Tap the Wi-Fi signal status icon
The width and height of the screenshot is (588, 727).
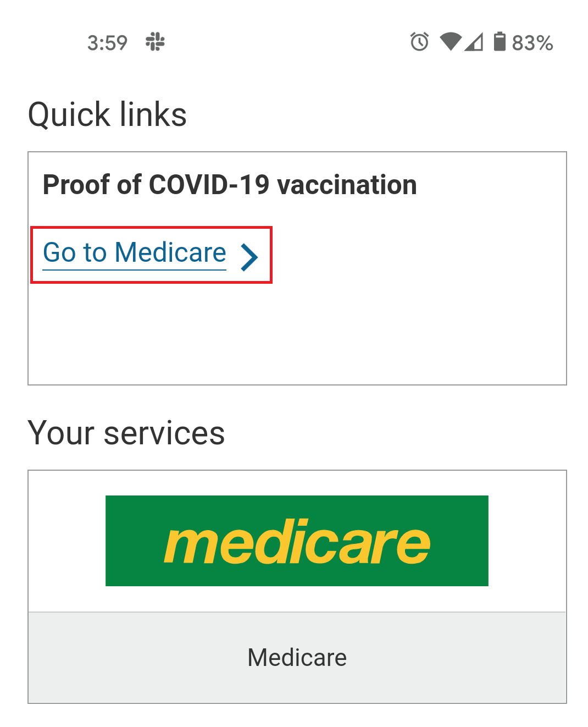pos(451,42)
